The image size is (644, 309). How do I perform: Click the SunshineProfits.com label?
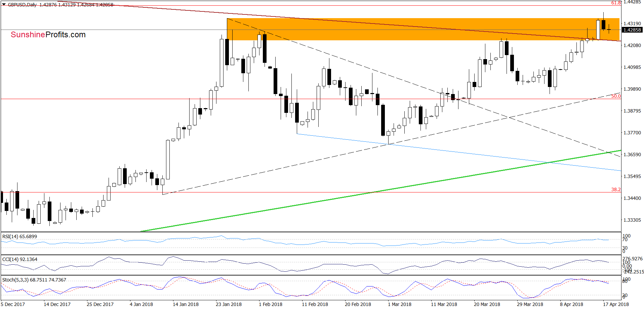point(48,35)
